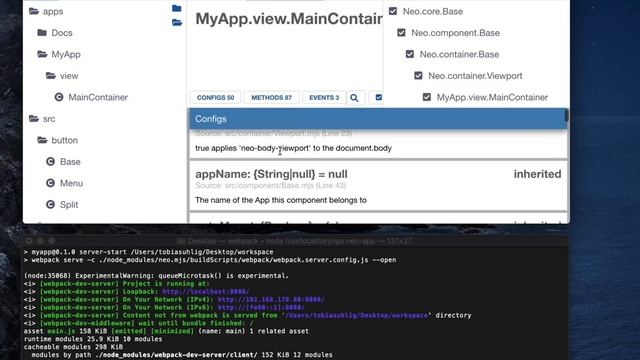640x360 pixels.
Task: Click source link src/component/Base.mjs
Action: coord(271,185)
